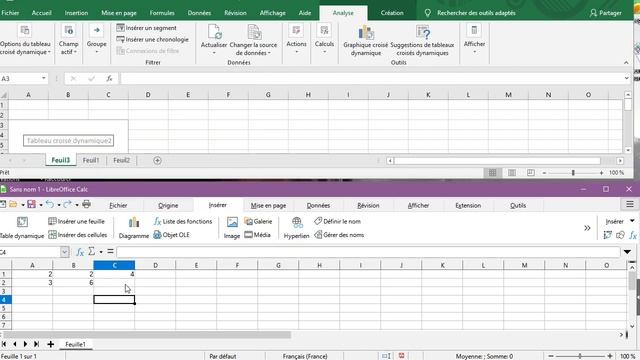Switch to Feuil2 sheet in Excel

[122, 160]
